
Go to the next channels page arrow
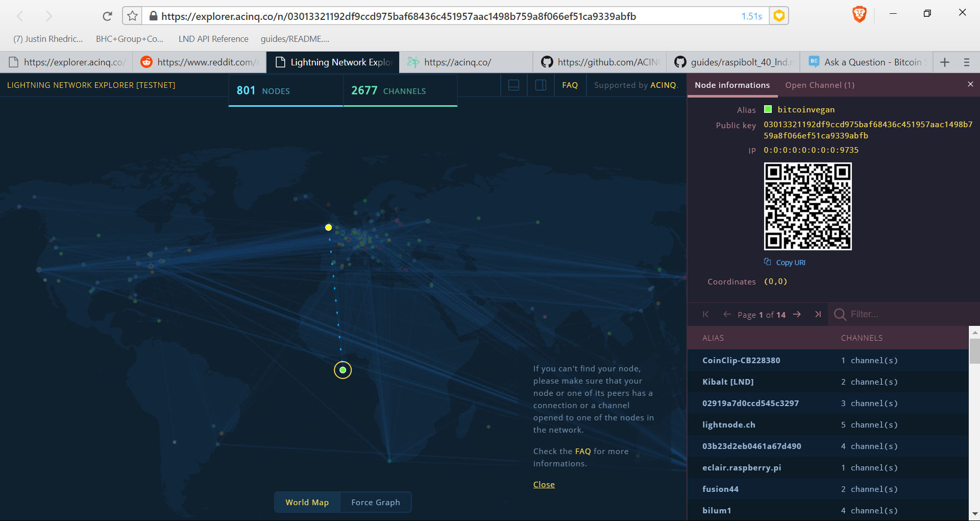(797, 315)
